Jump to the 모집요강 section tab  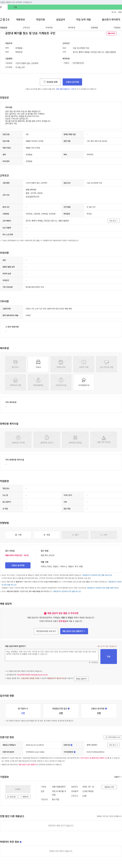[4, 28]
